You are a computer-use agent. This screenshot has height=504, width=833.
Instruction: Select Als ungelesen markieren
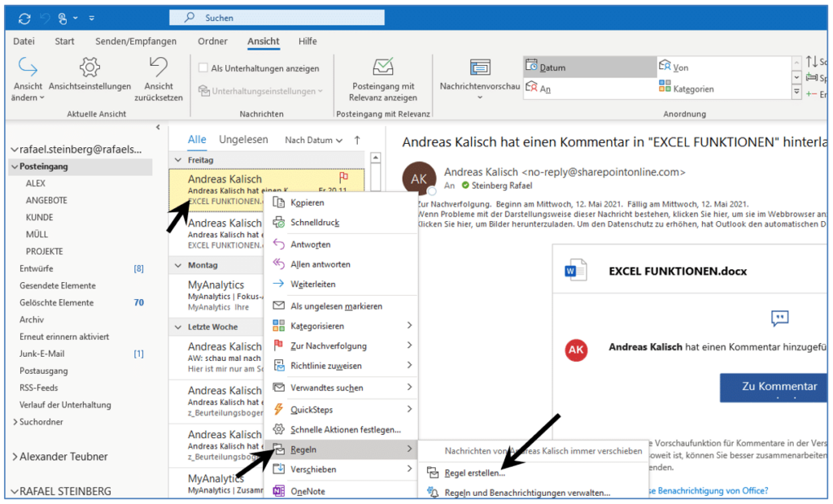click(x=341, y=306)
